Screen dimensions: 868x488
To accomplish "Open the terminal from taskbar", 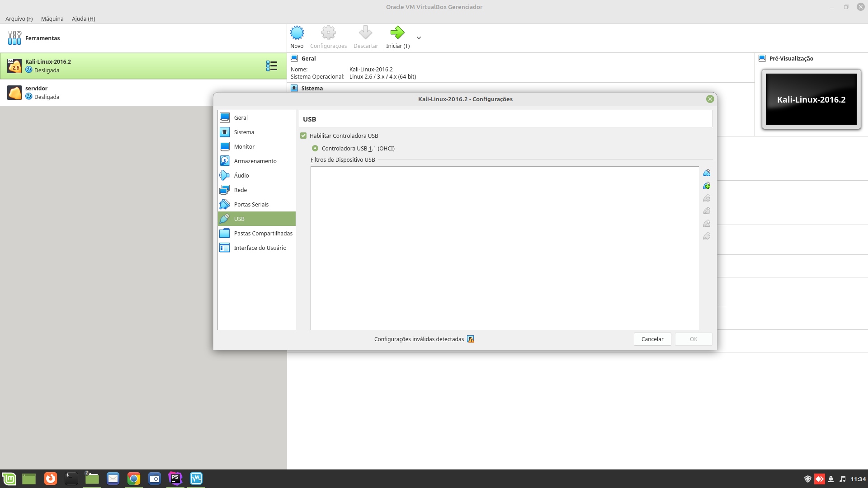I will [x=71, y=479].
